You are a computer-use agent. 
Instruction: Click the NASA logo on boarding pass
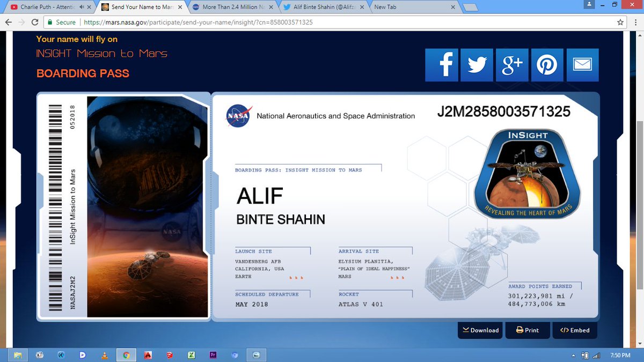[238, 115]
